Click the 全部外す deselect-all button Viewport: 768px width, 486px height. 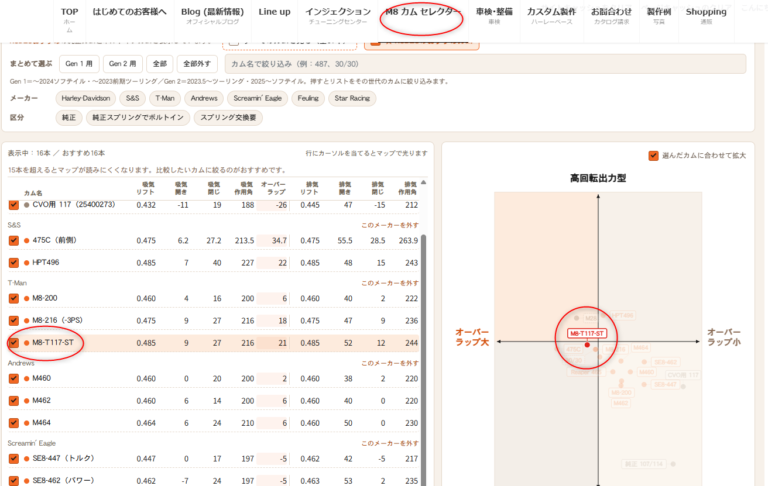(197, 64)
